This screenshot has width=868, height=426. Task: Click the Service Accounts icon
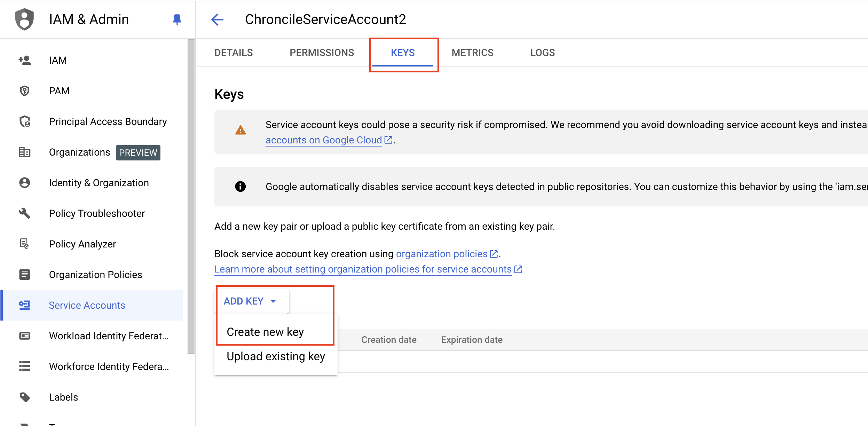coord(24,305)
